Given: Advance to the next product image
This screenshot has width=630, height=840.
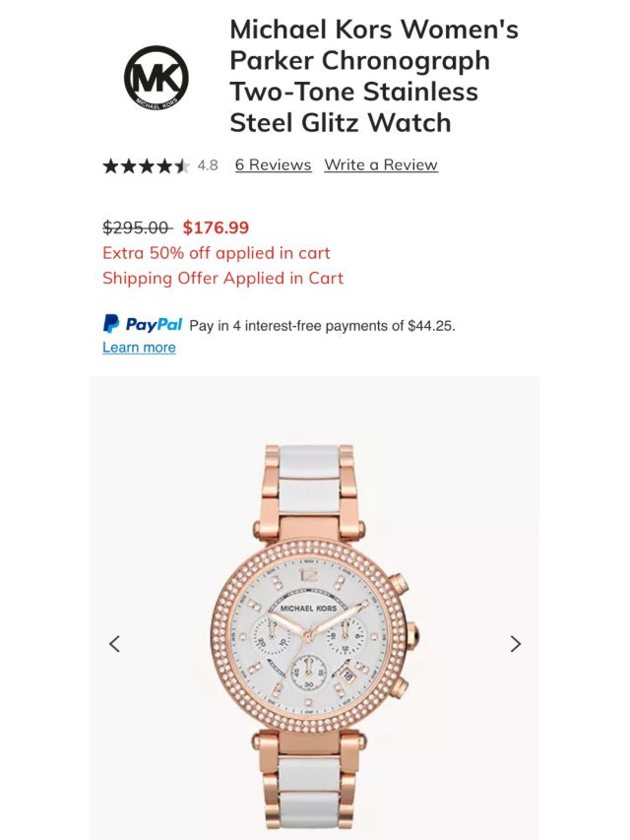Looking at the screenshot, I should pos(516,644).
